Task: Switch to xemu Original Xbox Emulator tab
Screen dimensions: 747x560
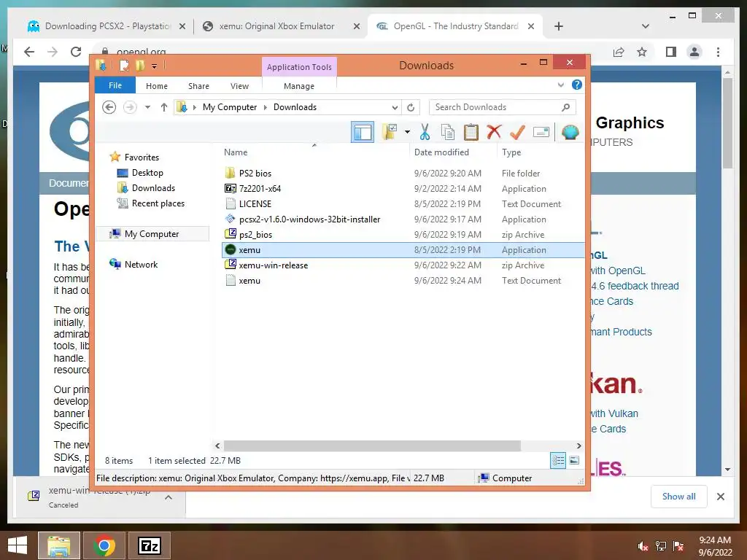Action: pyautogui.click(x=281, y=26)
